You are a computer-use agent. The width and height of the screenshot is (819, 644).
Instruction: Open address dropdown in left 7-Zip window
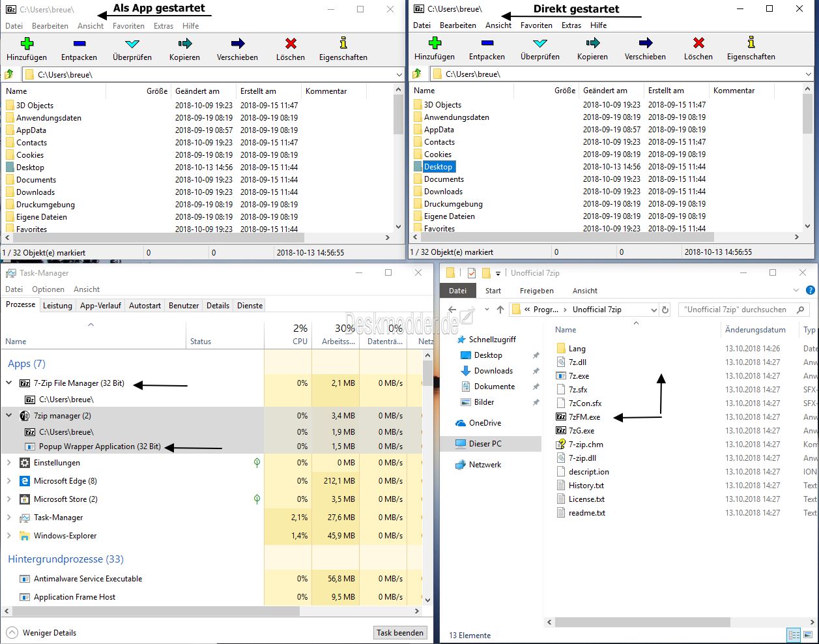point(399,75)
